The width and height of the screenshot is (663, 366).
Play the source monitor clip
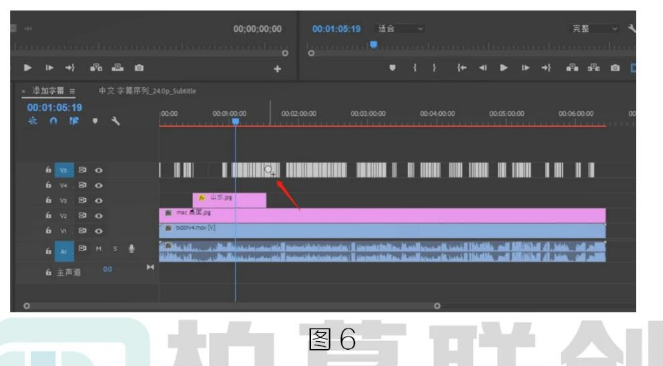click(x=27, y=68)
